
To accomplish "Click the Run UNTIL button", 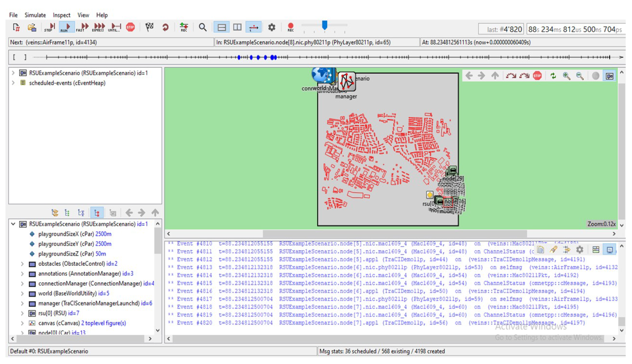I will point(115,27).
